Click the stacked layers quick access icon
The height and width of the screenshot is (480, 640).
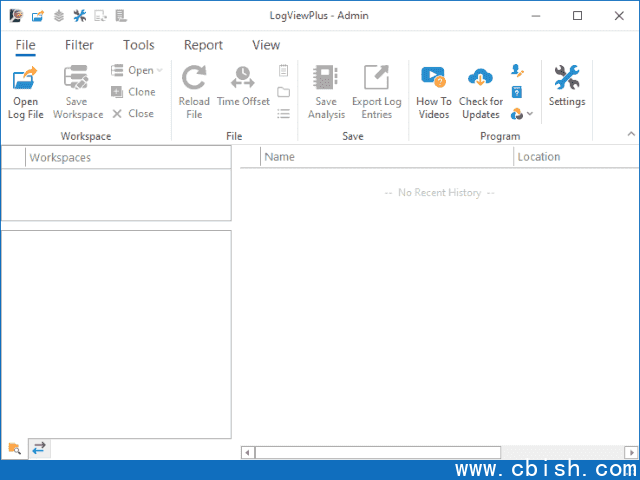pyautogui.click(x=59, y=16)
